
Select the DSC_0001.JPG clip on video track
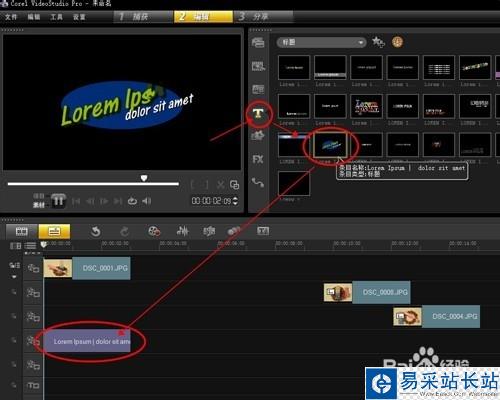(x=87, y=268)
